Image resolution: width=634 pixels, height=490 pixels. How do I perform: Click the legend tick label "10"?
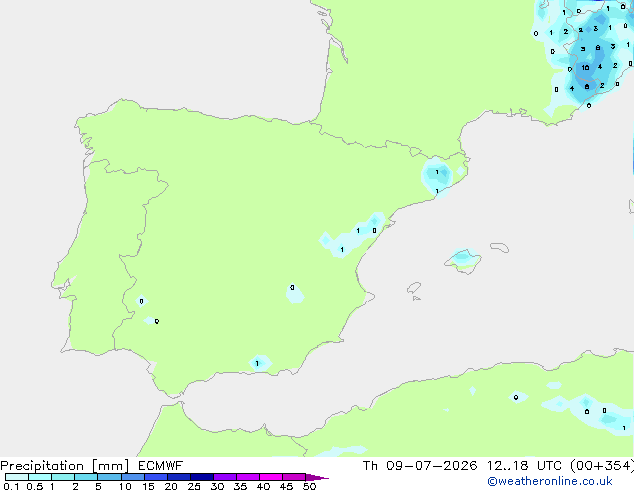[x=125, y=486]
